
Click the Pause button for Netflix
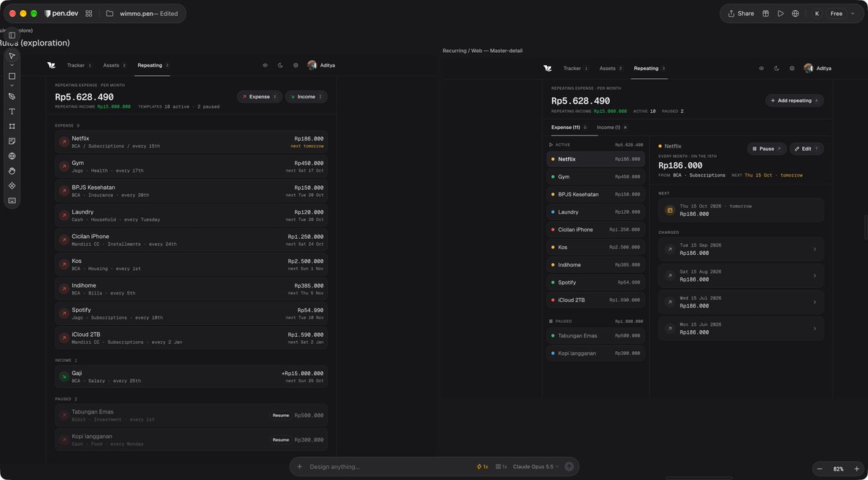[767, 148]
